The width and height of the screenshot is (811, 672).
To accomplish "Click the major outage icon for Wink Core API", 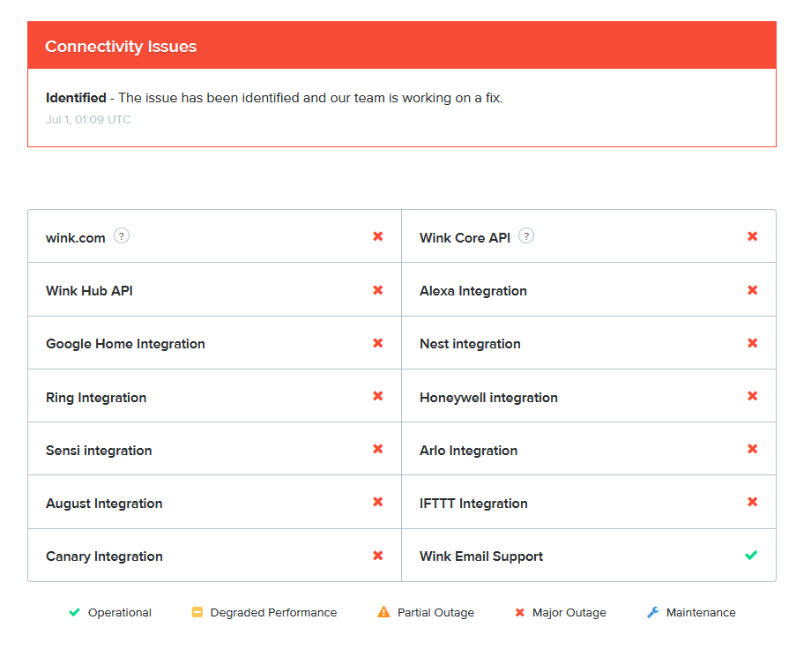I will [753, 236].
